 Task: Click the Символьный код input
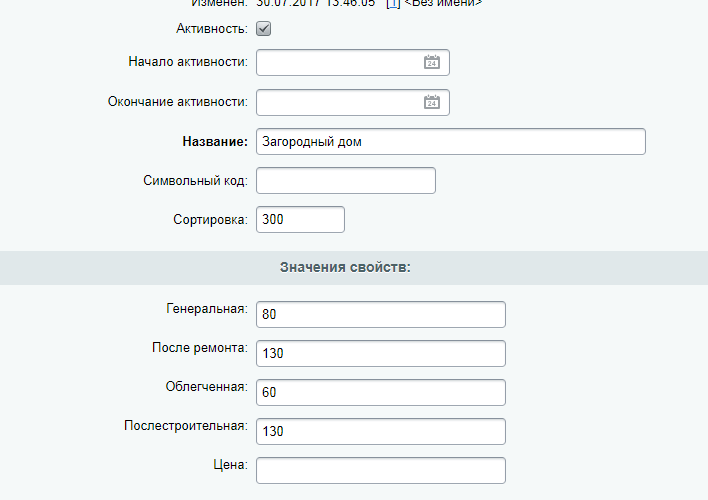[x=346, y=180]
